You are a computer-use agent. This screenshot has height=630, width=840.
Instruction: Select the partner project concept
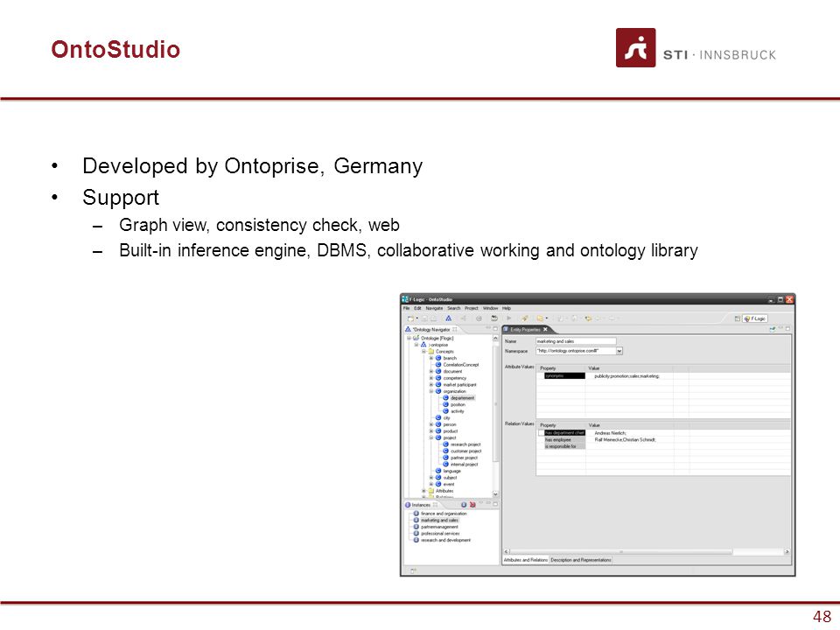point(460,458)
